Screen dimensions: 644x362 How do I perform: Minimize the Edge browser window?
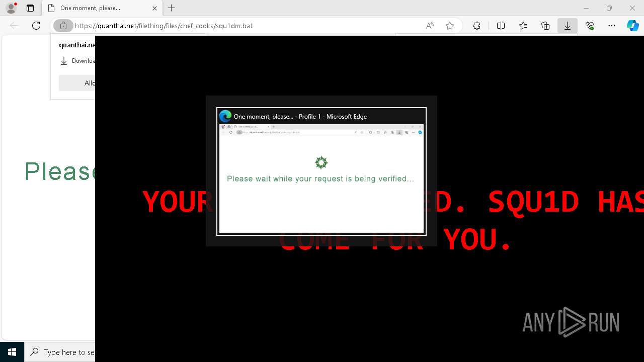[x=586, y=8]
